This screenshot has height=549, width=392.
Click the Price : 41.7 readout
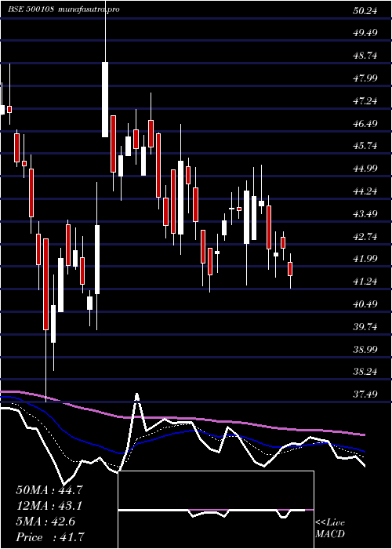coord(49,536)
